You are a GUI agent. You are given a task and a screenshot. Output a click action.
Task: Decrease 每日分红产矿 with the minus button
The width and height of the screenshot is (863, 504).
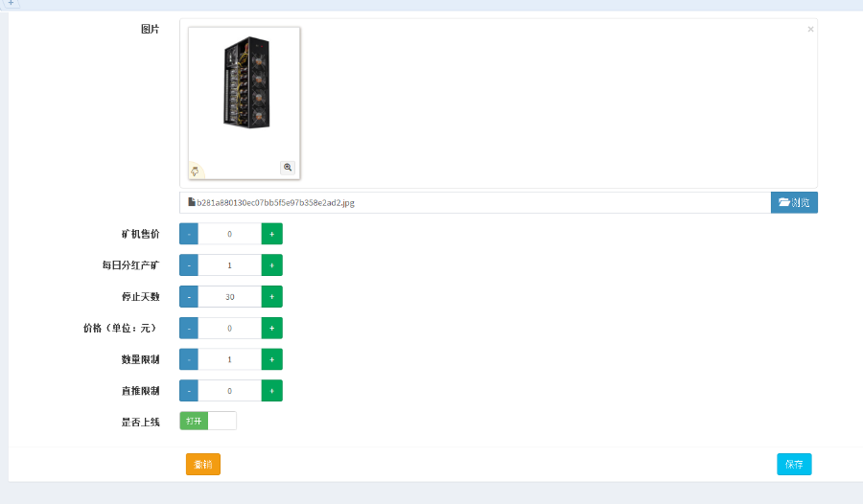[189, 265]
